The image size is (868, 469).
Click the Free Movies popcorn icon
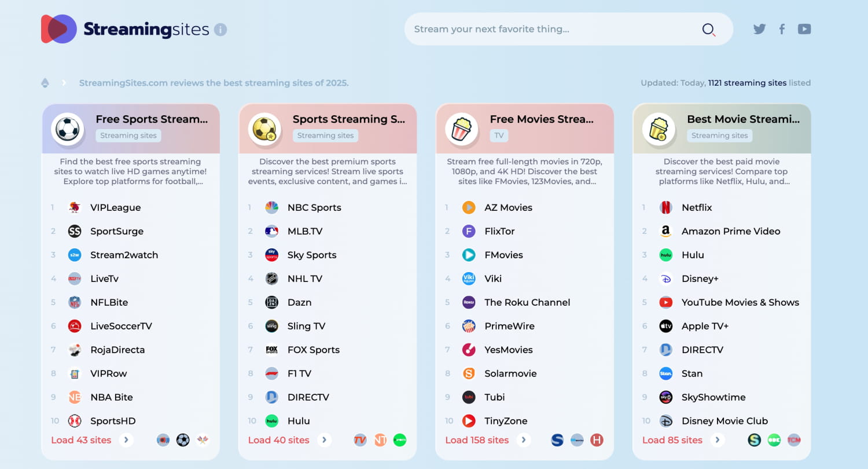(x=462, y=129)
